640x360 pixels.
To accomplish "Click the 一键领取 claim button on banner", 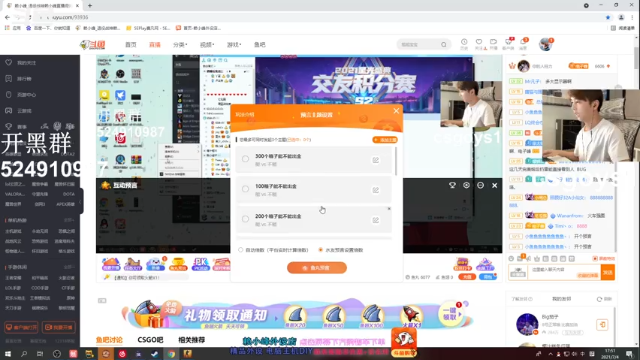I will (x=450, y=313).
